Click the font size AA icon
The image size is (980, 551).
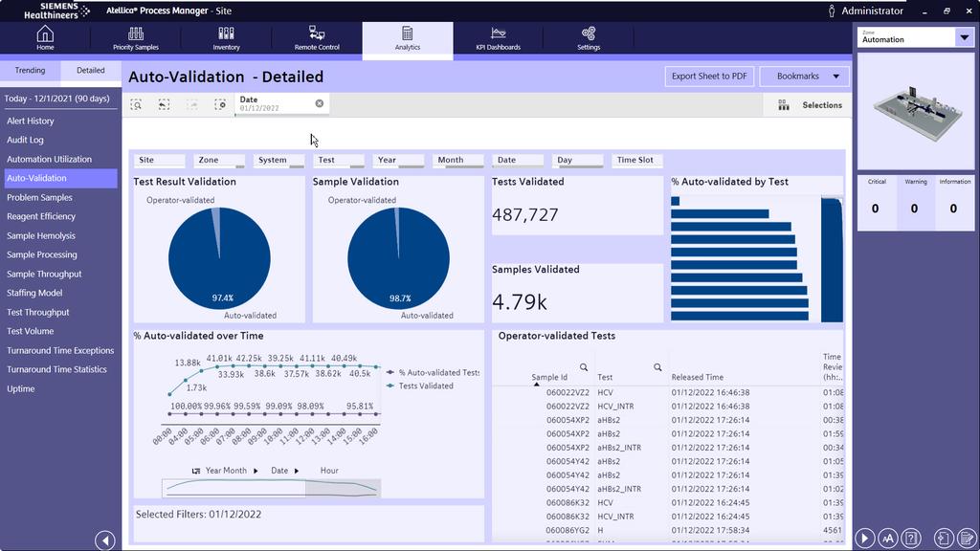[x=887, y=539]
